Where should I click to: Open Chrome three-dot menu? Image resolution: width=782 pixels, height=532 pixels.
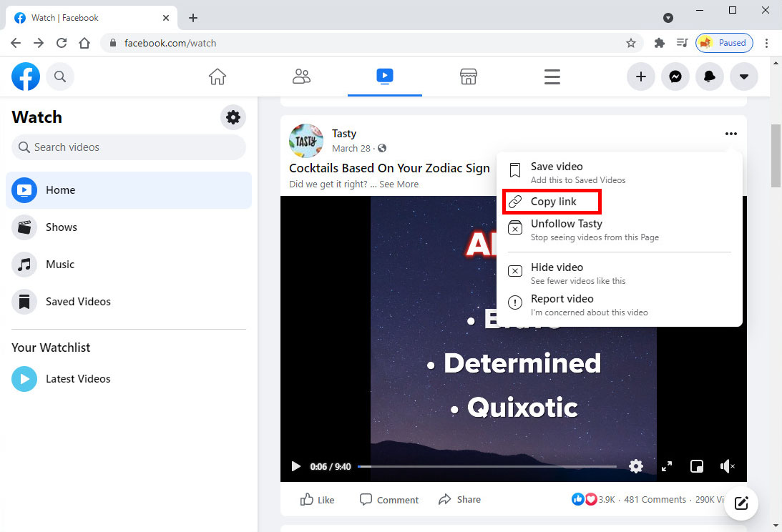pyautogui.click(x=767, y=43)
